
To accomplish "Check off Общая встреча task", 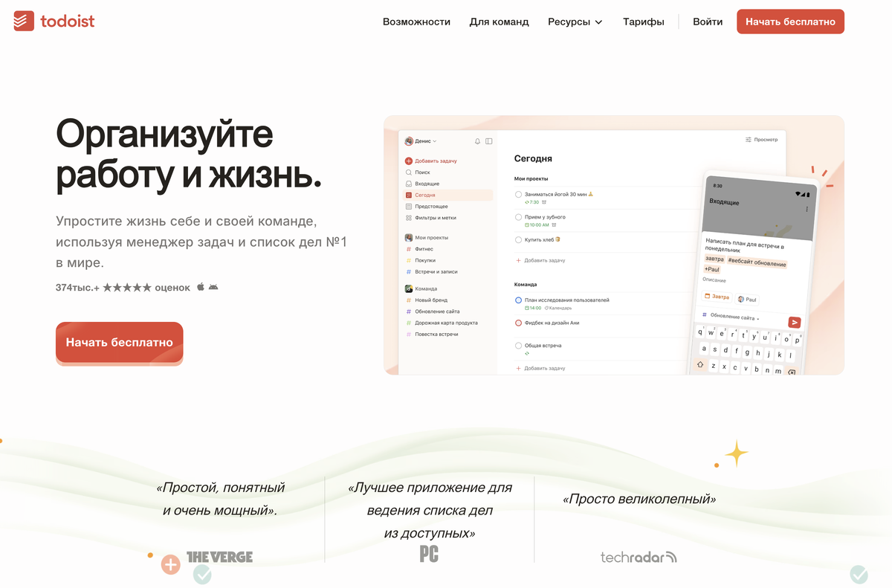I will tap(518, 346).
